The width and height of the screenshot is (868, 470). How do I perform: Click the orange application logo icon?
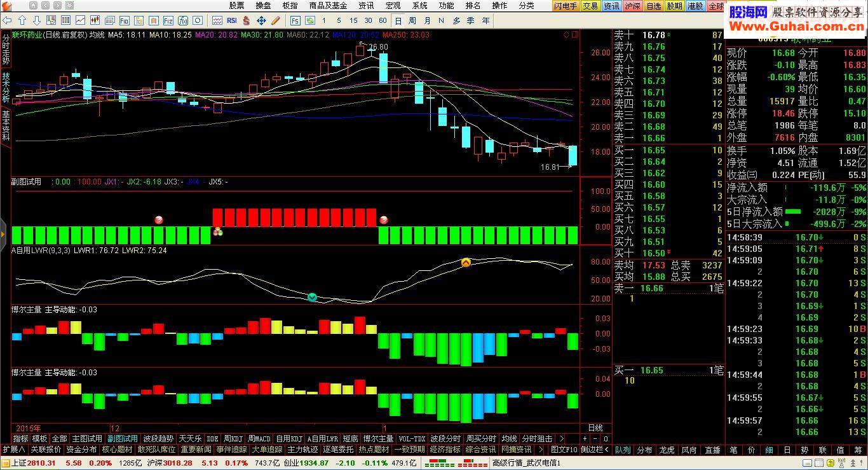[x=8, y=5]
